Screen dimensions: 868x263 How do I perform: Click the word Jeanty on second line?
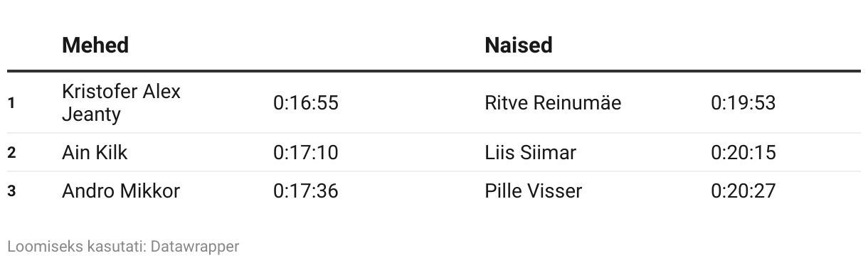(x=91, y=114)
